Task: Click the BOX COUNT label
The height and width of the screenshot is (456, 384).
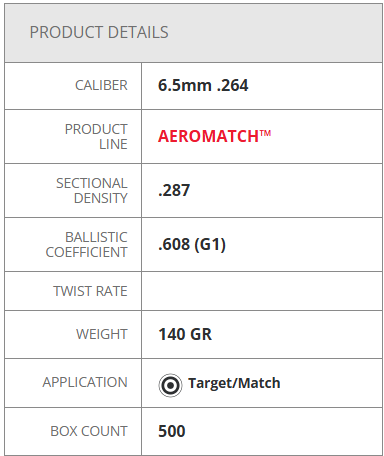Action: (x=89, y=431)
